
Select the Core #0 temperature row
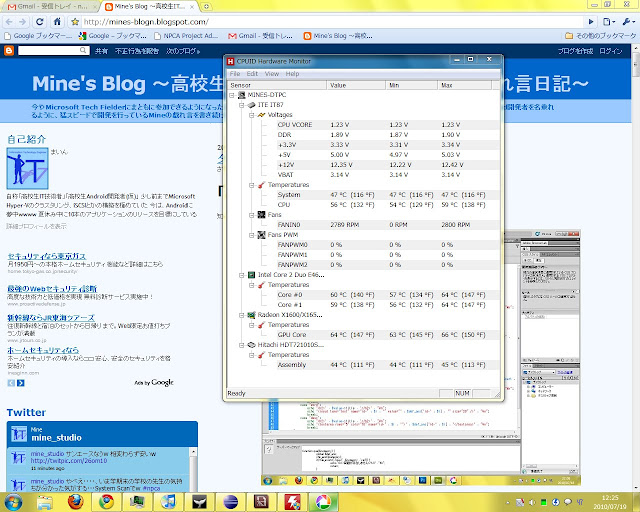pos(388,295)
